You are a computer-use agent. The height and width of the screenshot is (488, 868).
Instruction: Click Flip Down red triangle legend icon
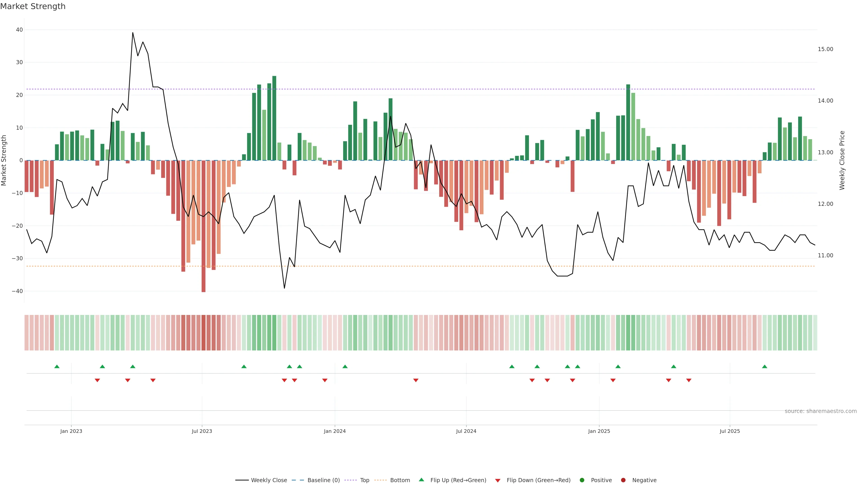coord(498,481)
